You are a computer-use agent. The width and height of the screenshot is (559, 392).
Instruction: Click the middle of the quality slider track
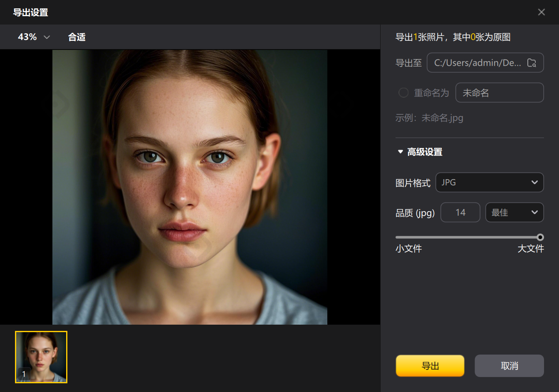(x=468, y=237)
